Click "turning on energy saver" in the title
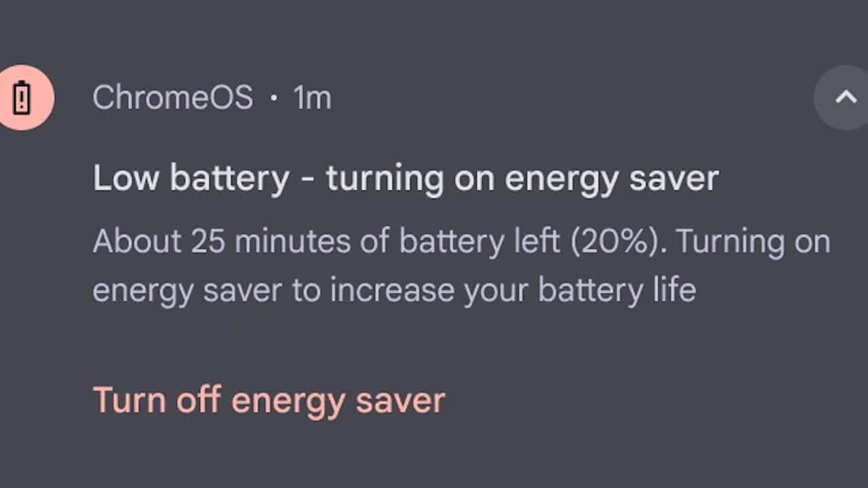The width and height of the screenshot is (868, 488). [522, 179]
